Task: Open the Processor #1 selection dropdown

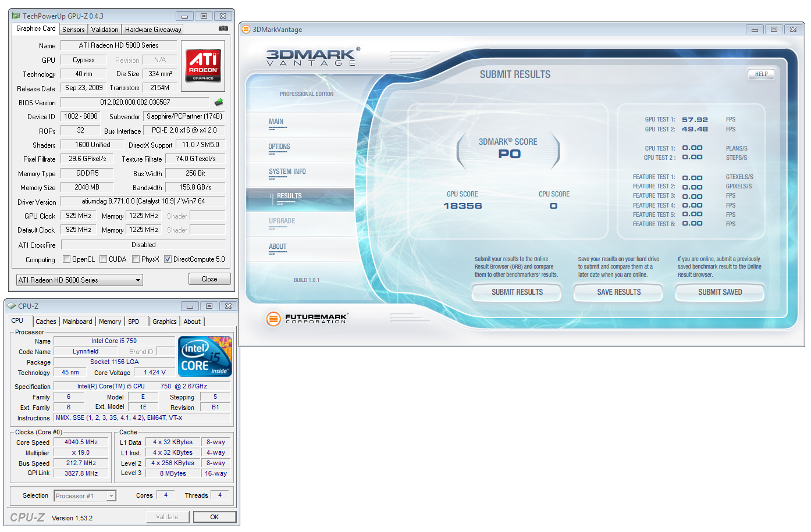Action: pyautogui.click(x=85, y=496)
